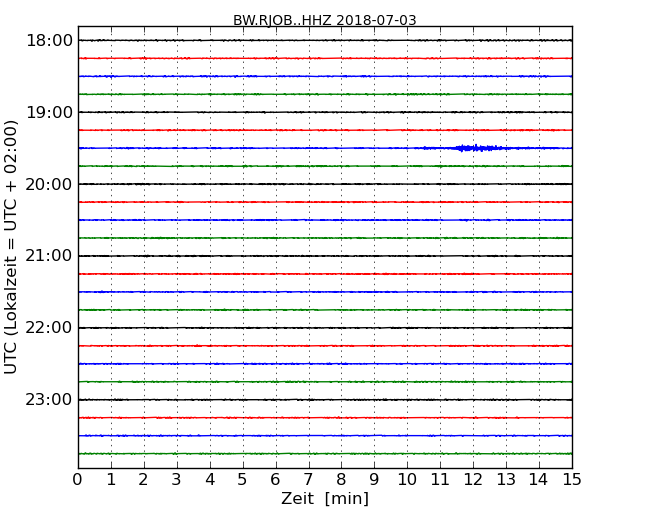Viewport: 650px width, 520px height.
Task: Click the 23:00 time label
Action: pyautogui.click(x=49, y=400)
